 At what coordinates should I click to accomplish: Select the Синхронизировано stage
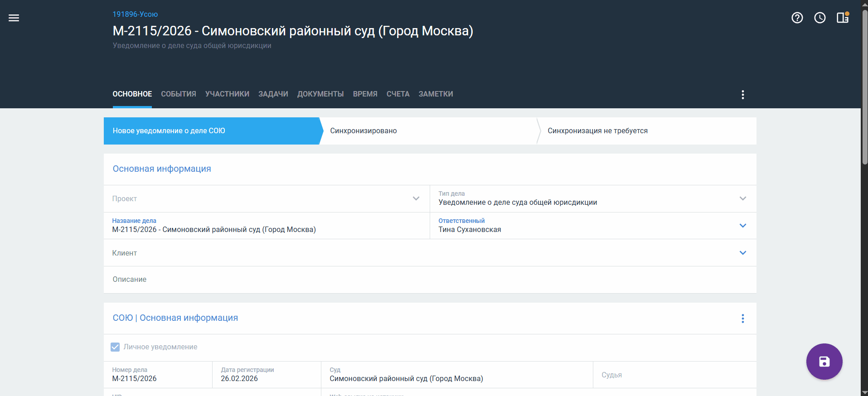(x=428, y=131)
